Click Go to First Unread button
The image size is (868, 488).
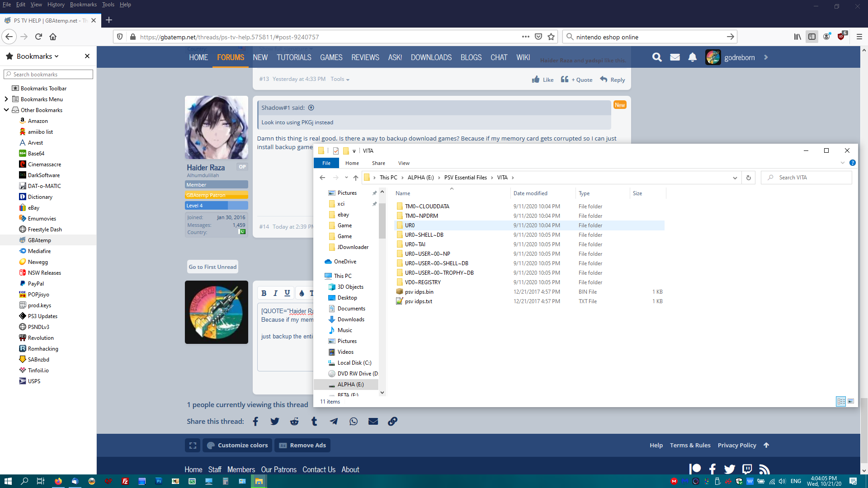tap(212, 267)
